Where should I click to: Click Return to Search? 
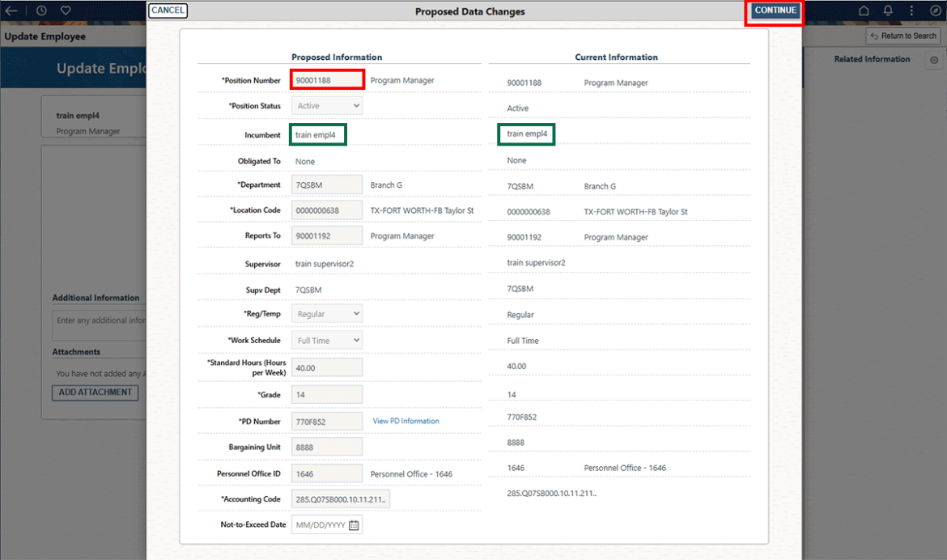(903, 36)
